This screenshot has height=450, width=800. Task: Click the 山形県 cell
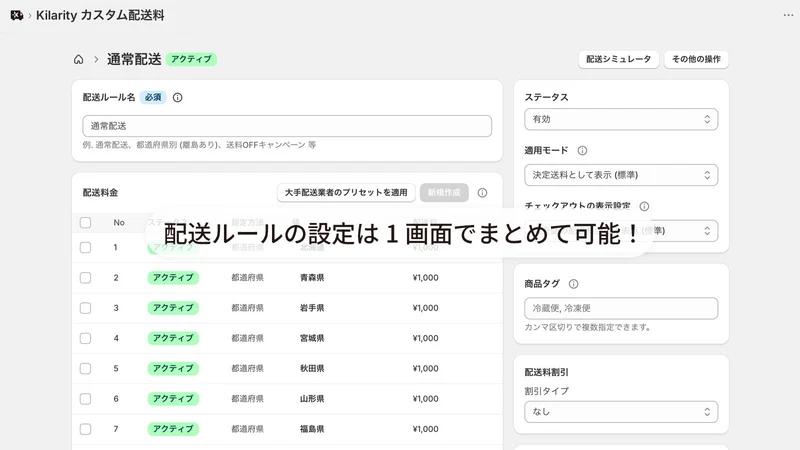[312, 399]
